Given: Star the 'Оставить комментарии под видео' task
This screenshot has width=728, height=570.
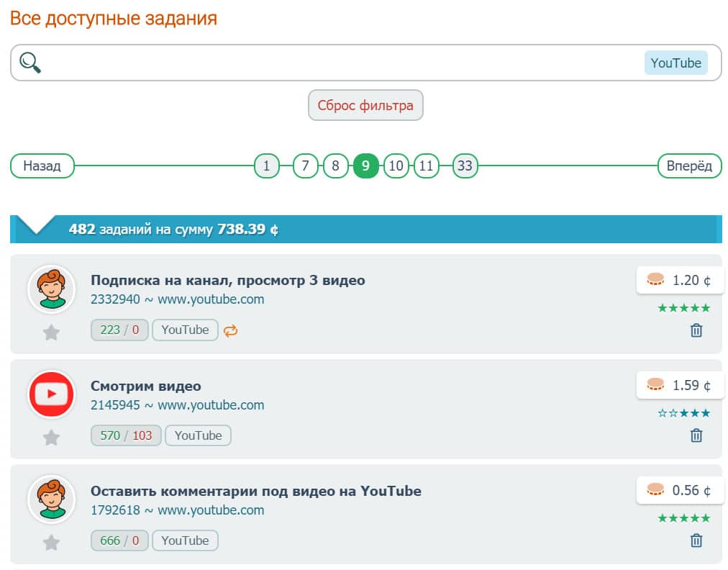Looking at the screenshot, I should 51,543.
